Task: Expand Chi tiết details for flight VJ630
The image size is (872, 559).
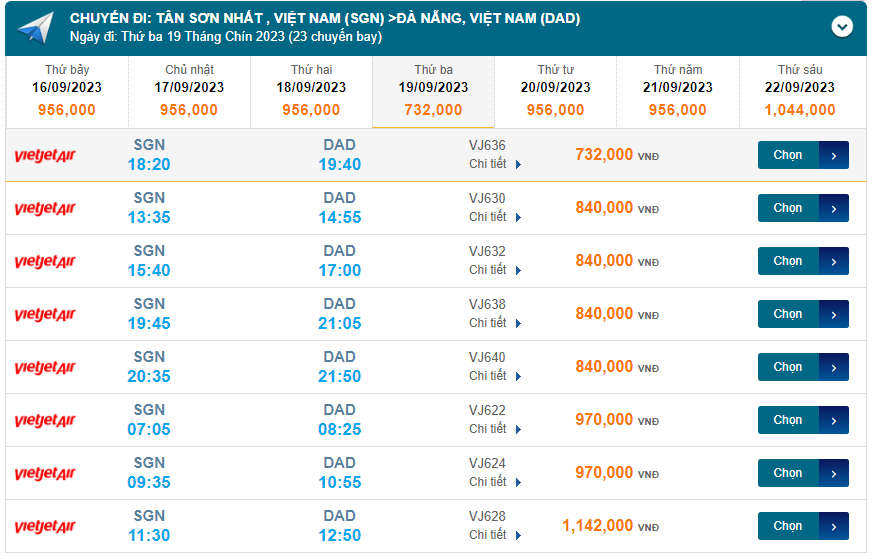Action: click(x=494, y=217)
